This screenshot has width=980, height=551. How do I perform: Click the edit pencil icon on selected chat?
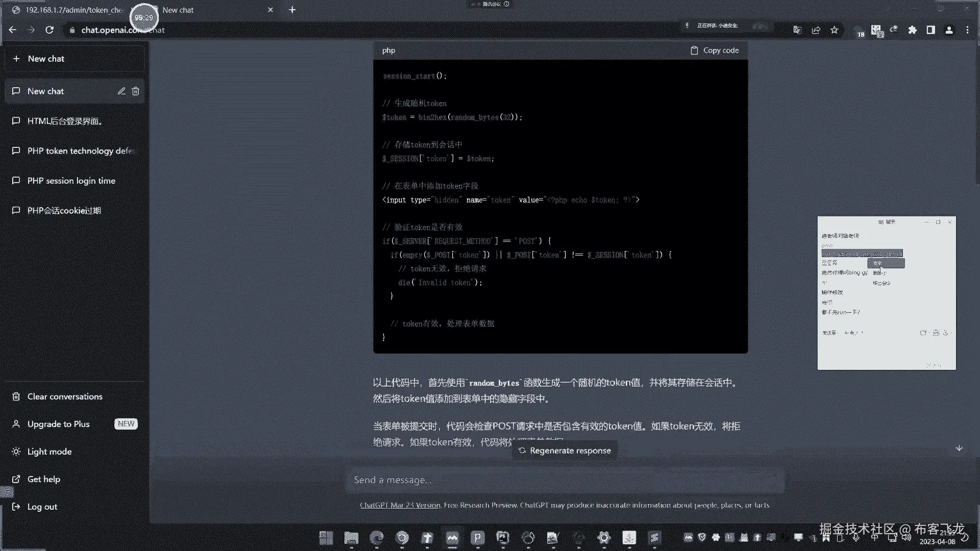pyautogui.click(x=121, y=91)
